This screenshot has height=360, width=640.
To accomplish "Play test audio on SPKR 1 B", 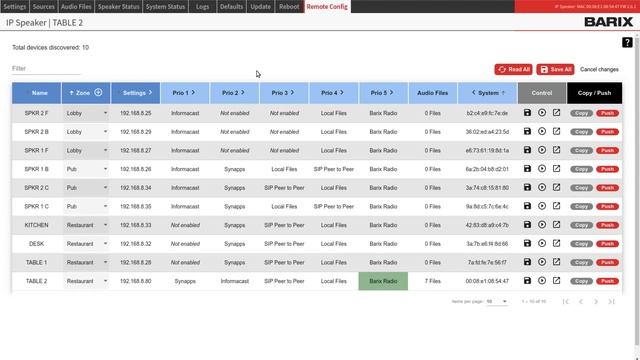I will 542,169.
